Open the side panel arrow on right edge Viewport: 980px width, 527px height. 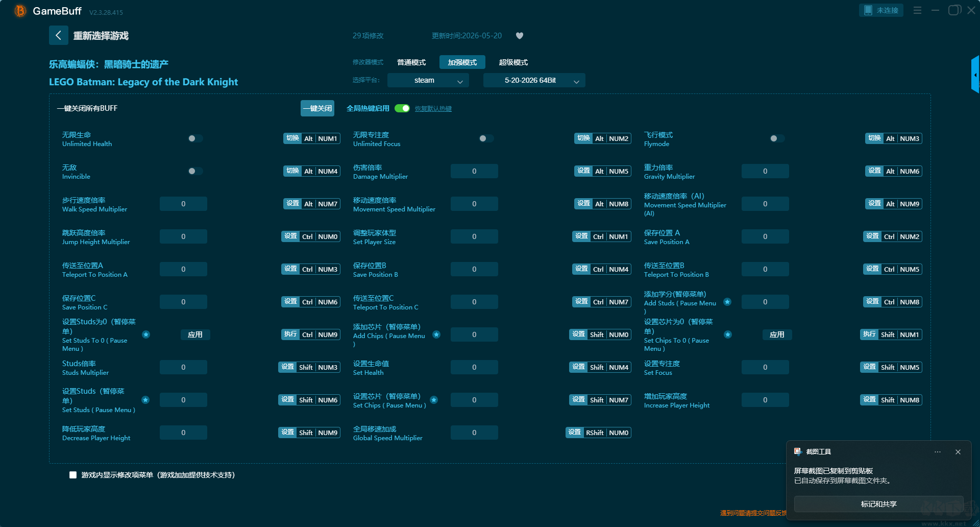[975, 75]
